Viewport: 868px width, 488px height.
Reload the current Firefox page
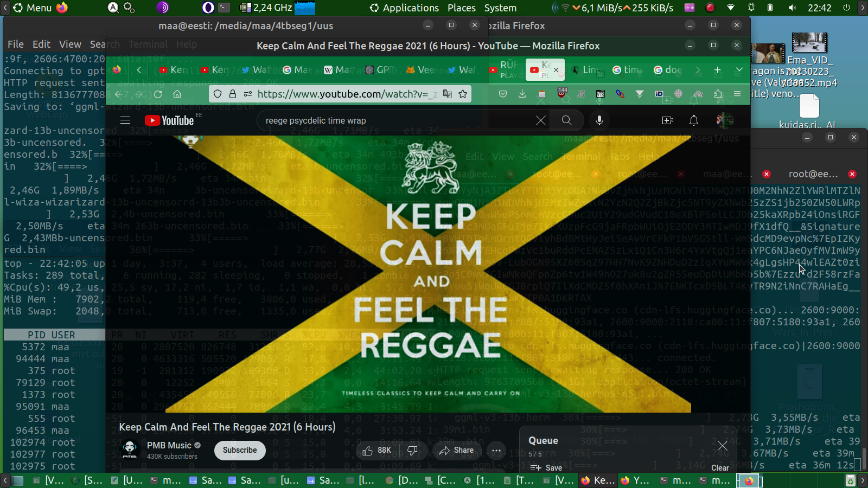pyautogui.click(x=158, y=94)
